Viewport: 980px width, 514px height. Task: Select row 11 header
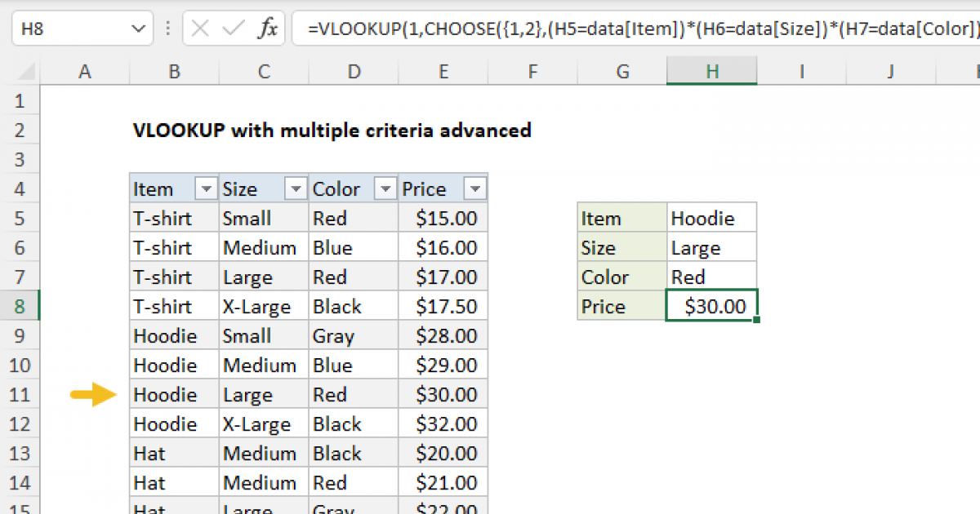(x=20, y=395)
